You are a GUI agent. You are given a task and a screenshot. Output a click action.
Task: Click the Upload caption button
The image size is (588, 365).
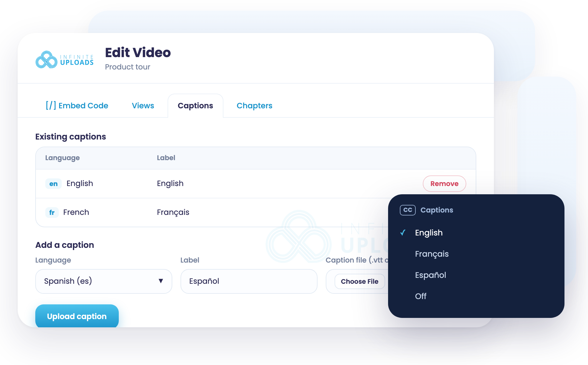click(77, 316)
